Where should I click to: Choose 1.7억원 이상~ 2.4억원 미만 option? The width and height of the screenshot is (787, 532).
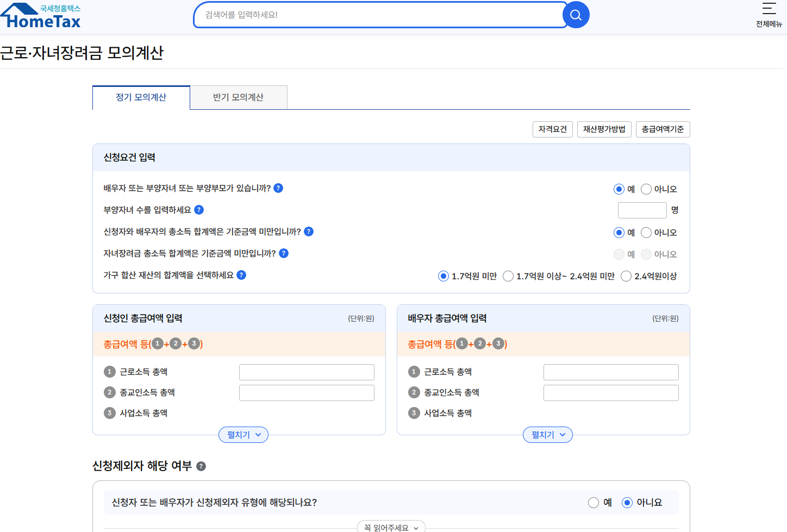[x=508, y=276]
